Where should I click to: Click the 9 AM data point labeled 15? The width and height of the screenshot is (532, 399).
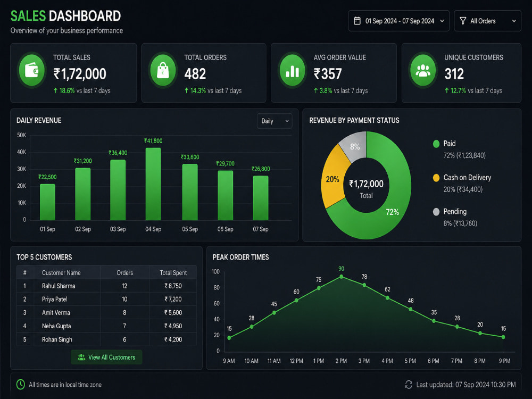[229, 338]
